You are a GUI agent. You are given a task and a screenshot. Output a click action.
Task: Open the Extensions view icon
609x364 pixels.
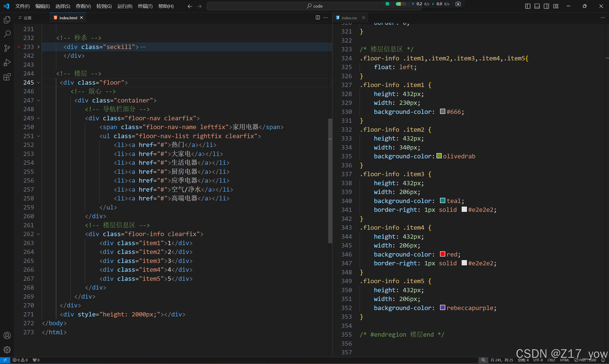pos(7,77)
